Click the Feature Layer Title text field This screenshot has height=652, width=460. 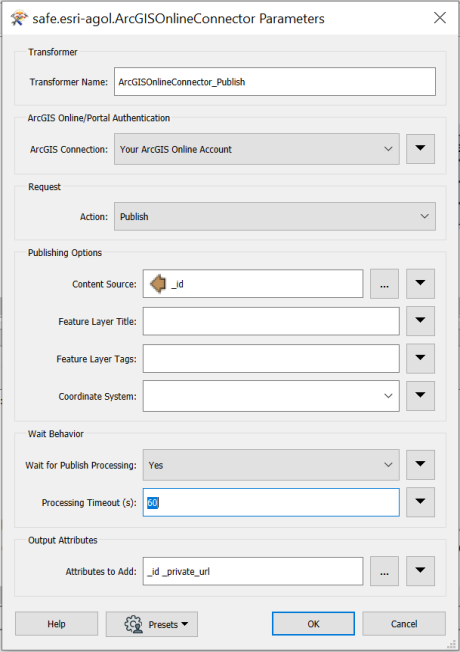click(271, 321)
